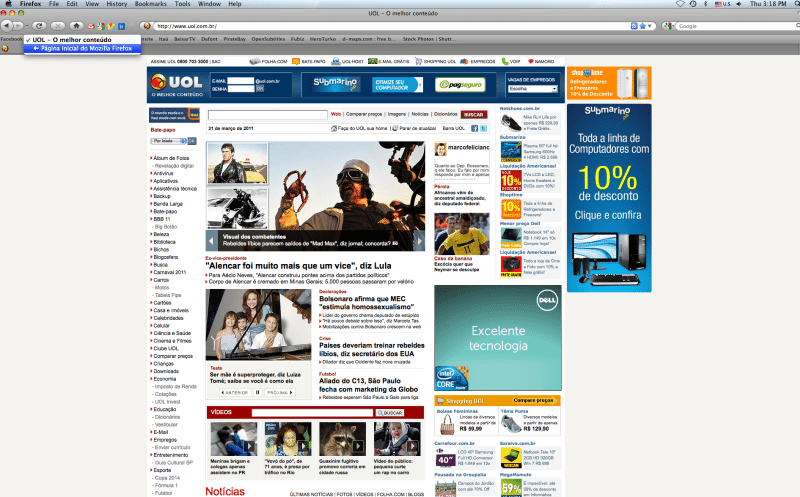800x497 pixels.
Task: Open Facebook icon in the UOL date bar
Action: pos(474,129)
